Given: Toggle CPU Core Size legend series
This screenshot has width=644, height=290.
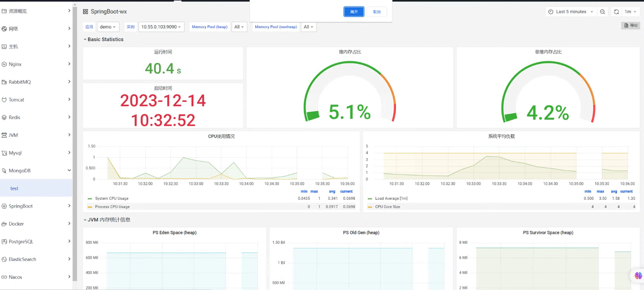Looking at the screenshot, I should 388,207.
